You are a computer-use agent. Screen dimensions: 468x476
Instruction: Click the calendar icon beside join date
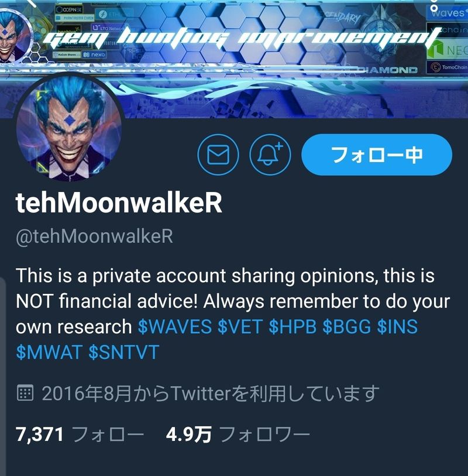tap(25, 393)
